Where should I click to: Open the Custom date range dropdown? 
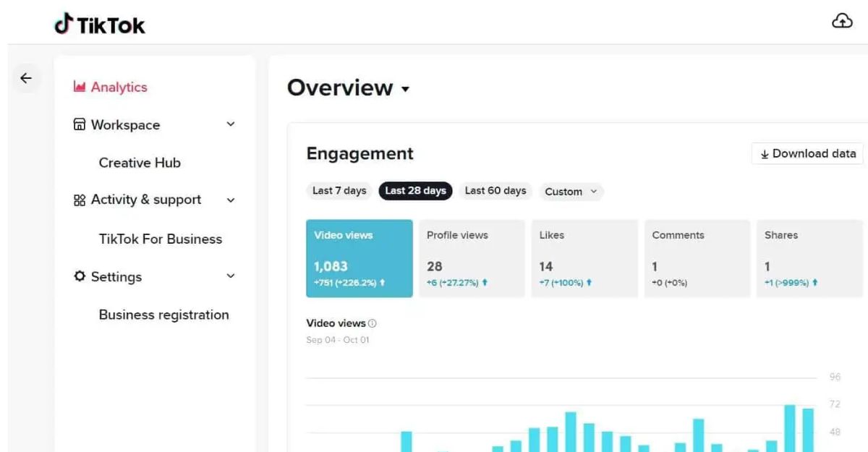coord(571,192)
